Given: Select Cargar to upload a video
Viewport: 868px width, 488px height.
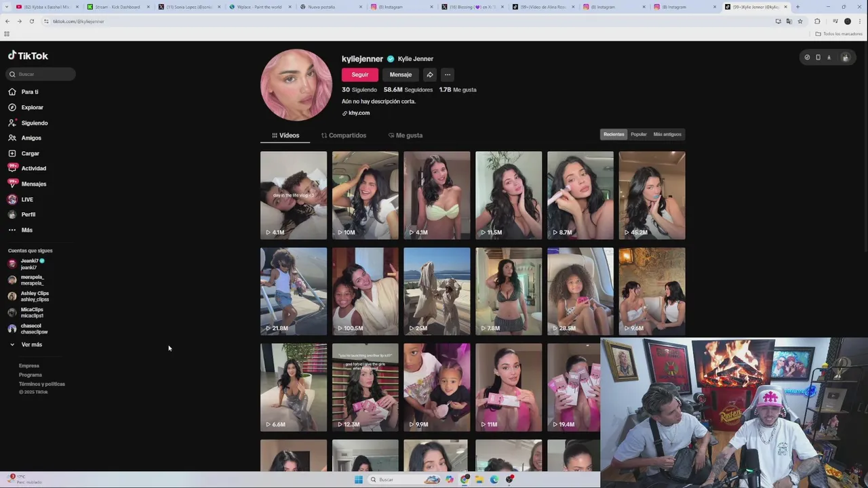Looking at the screenshot, I should pyautogui.click(x=24, y=153).
